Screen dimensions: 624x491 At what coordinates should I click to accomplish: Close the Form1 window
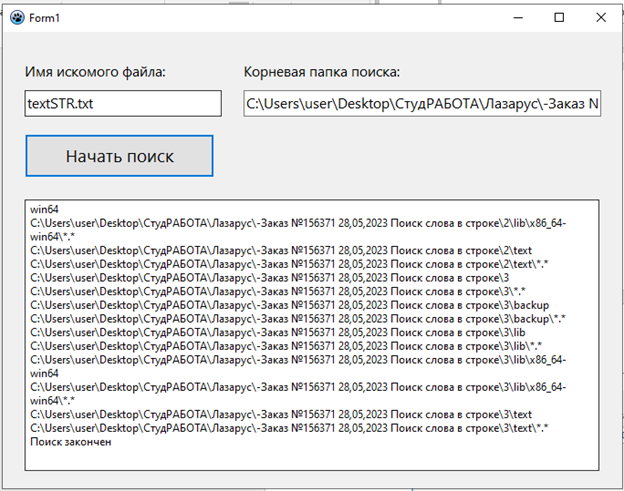600,17
